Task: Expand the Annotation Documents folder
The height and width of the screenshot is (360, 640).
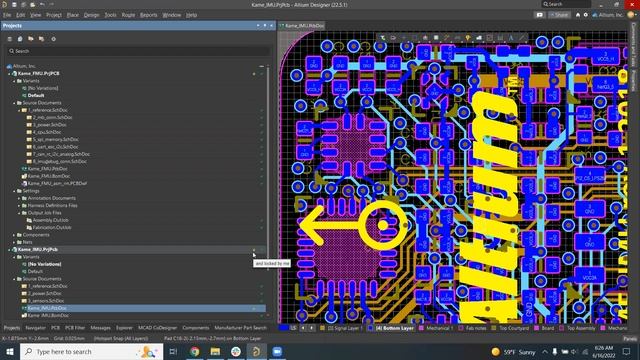Action: [19, 198]
